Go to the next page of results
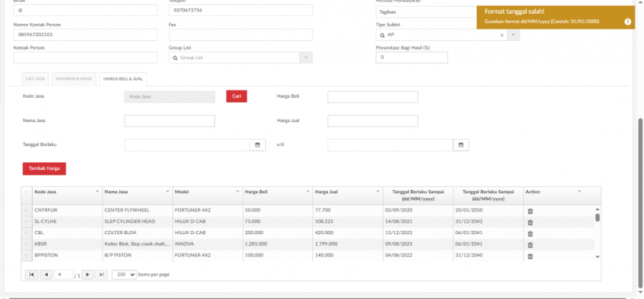Image resolution: width=644 pixels, height=299 pixels. [88, 274]
